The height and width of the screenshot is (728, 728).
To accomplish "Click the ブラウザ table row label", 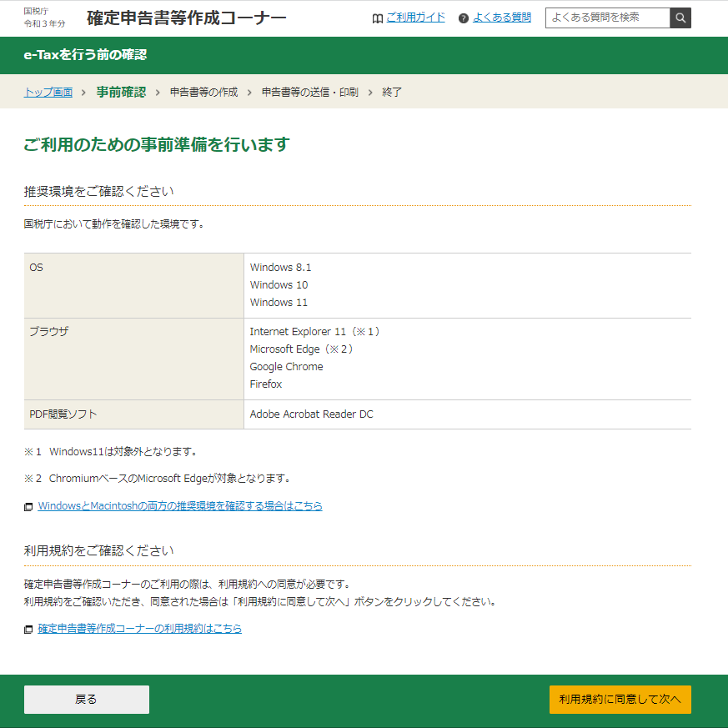I will 48,332.
